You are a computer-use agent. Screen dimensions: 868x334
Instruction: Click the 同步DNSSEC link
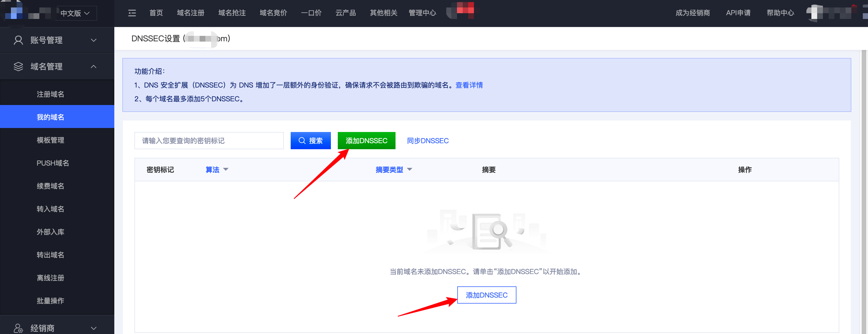coord(428,141)
